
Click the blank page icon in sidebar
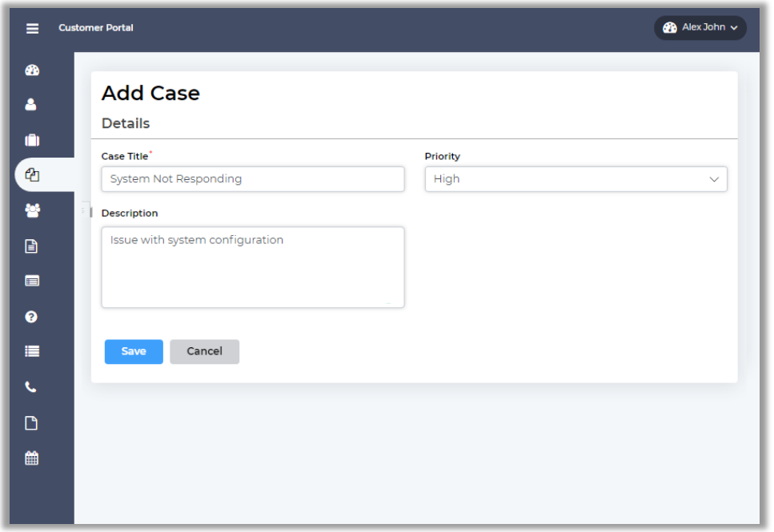click(32, 423)
